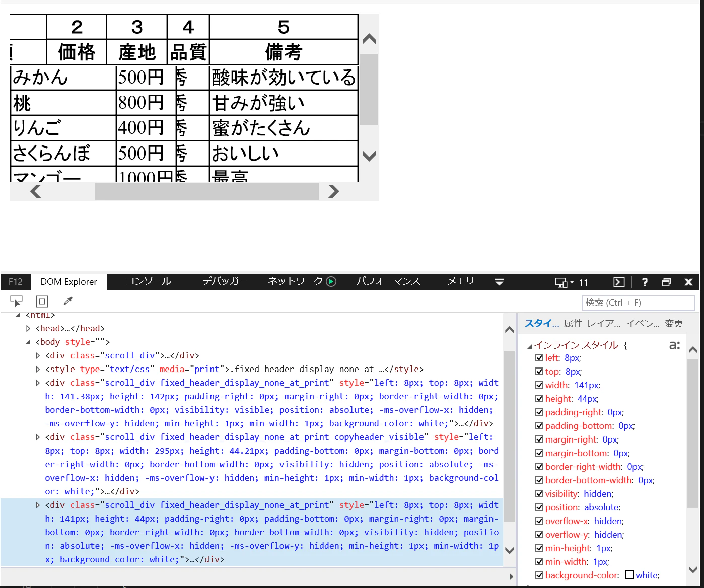Viewport: 704px width, 588px height.
Task: Open the ネットワーク tab
Action: [x=296, y=281]
